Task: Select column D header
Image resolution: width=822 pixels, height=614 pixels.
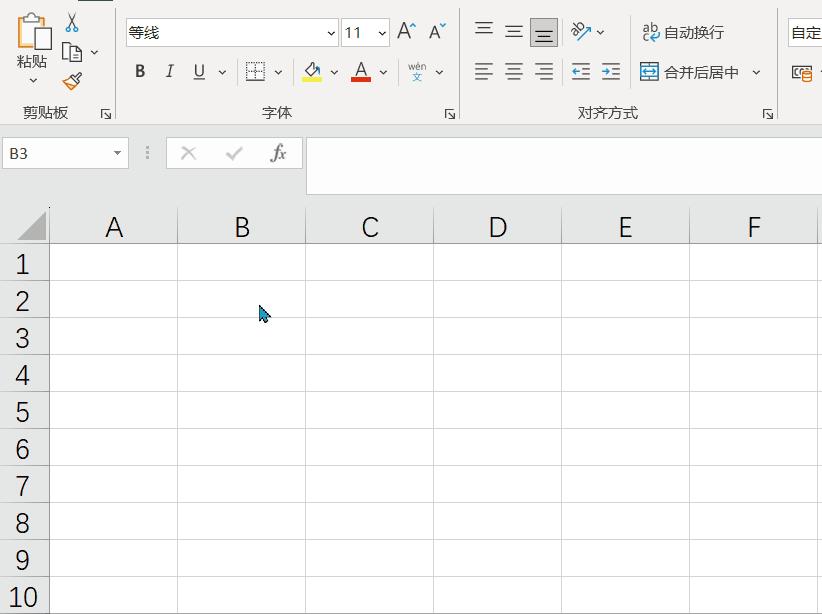Action: [497, 227]
